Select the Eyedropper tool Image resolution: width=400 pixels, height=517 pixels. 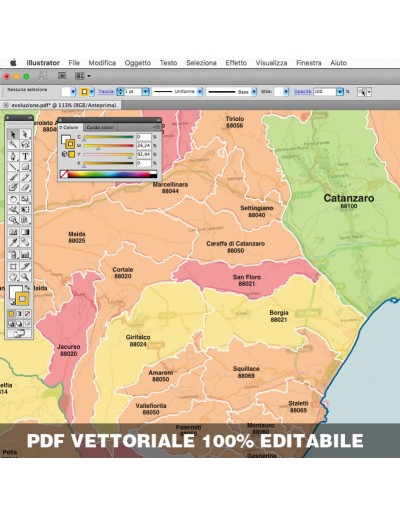(13, 242)
